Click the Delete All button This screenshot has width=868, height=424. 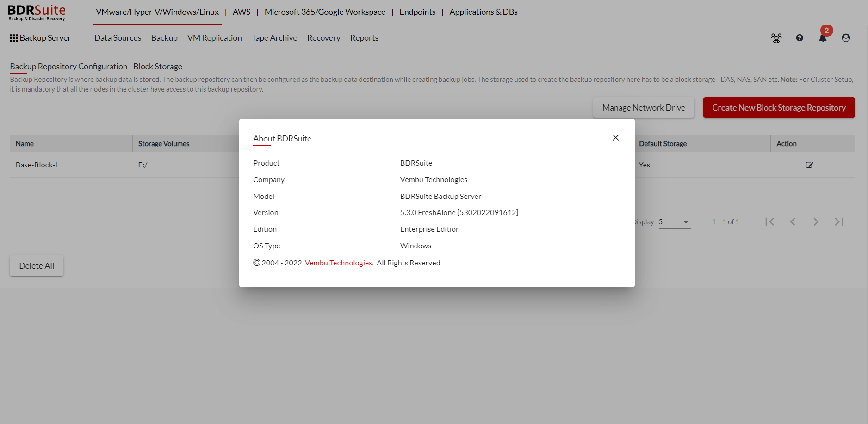pos(37,266)
